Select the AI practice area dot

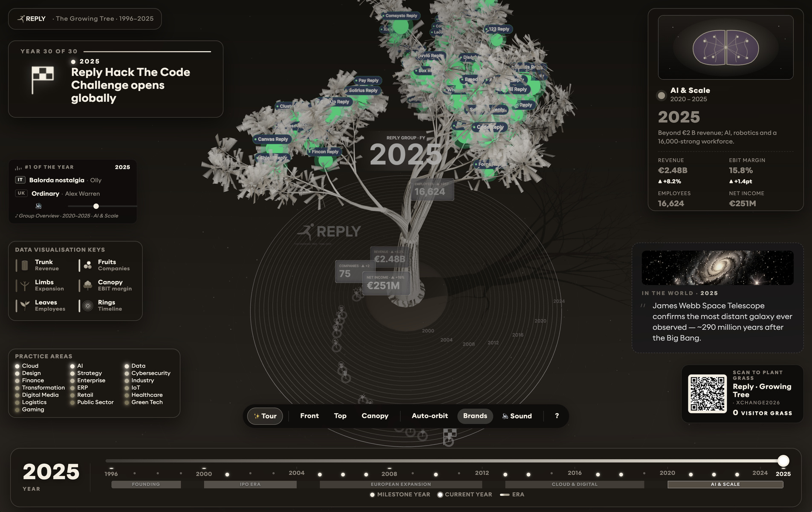[72, 366]
